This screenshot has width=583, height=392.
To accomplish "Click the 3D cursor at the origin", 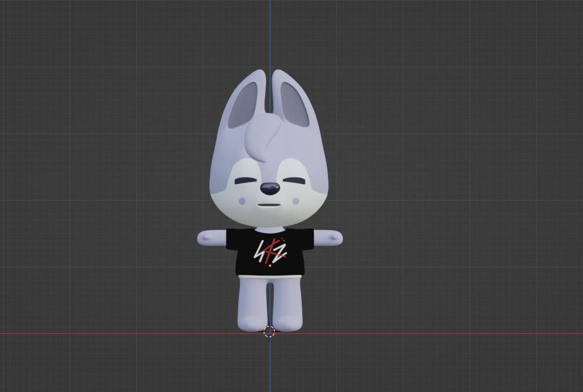I will click(x=269, y=331).
